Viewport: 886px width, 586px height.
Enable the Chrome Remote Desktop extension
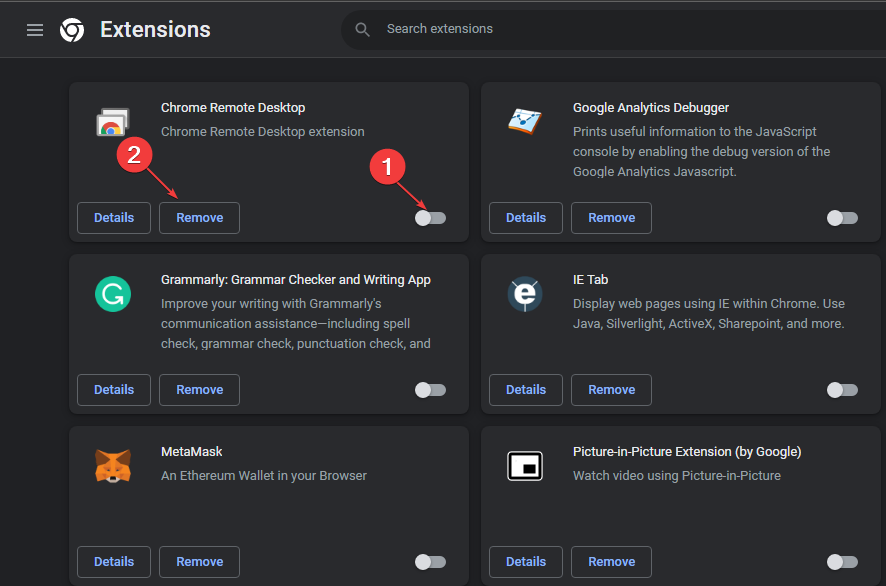pyautogui.click(x=431, y=218)
